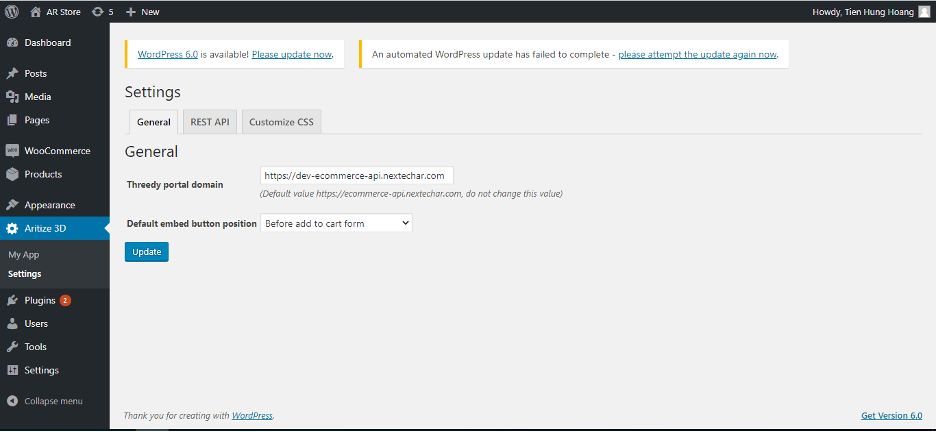The image size is (936, 432).
Task: Click the Appearance brush icon
Action: [12, 205]
